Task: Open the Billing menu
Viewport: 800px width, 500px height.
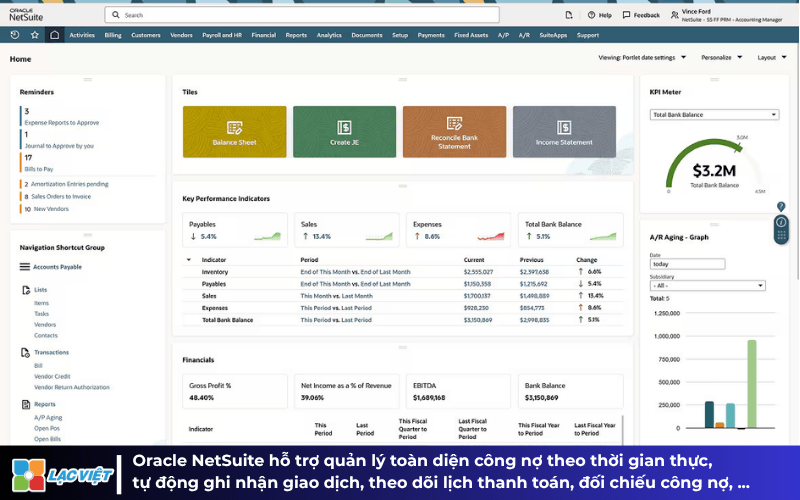Action: point(113,35)
